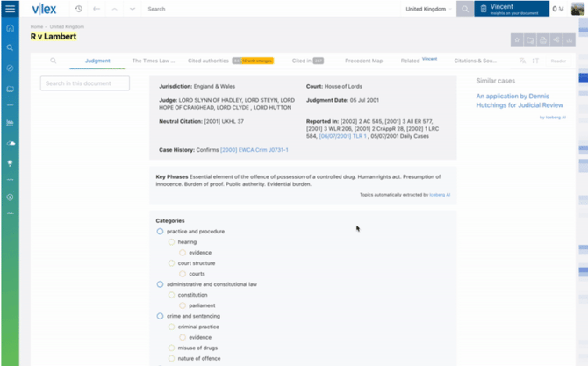The height and width of the screenshot is (366, 588).
Task: Switch to the Judgment tab
Action: [x=97, y=61]
